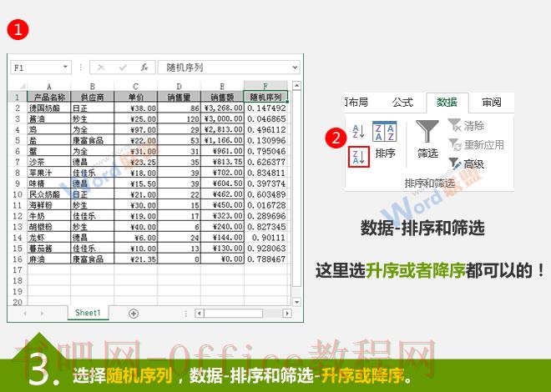551x392 pixels.
Task: Select column F header
Action: point(265,87)
